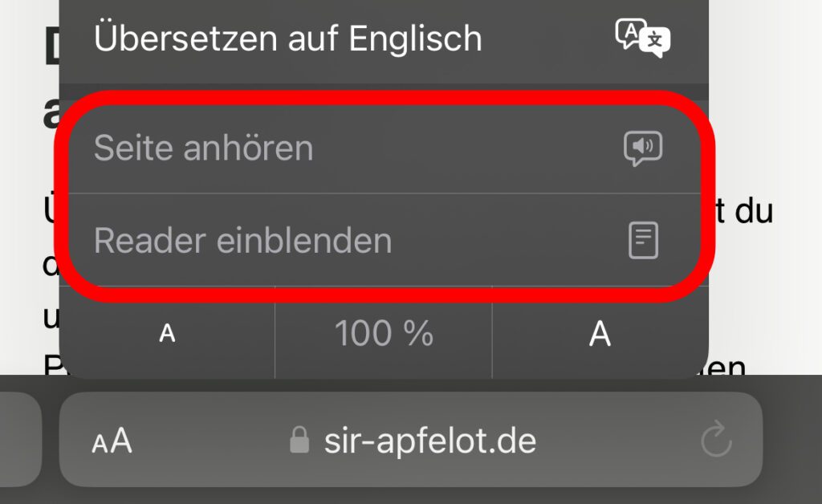Tap the aA icon in the address bar
The height and width of the screenshot is (504, 822).
click(112, 440)
